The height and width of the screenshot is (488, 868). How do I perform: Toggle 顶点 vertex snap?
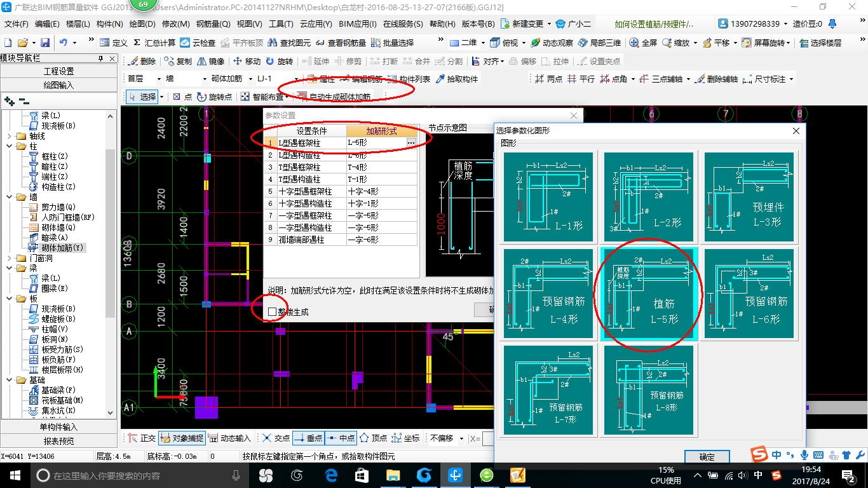pyautogui.click(x=373, y=438)
